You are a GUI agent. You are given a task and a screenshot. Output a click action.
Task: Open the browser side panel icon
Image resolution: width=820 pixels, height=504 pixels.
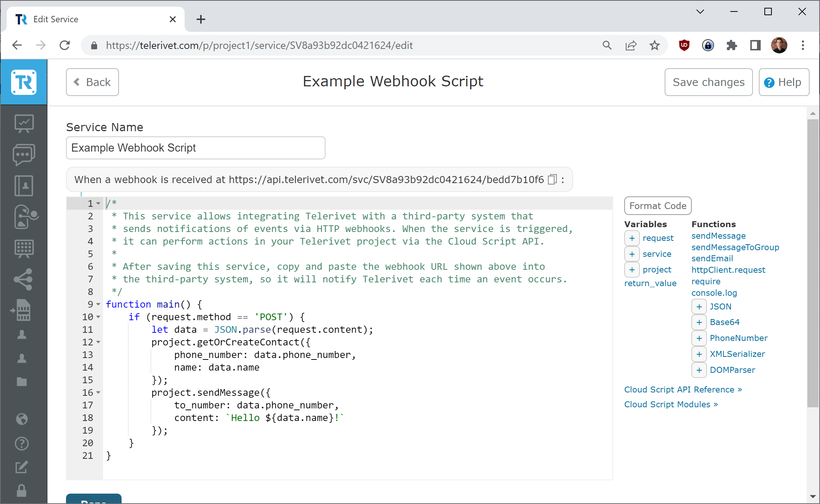(x=755, y=45)
